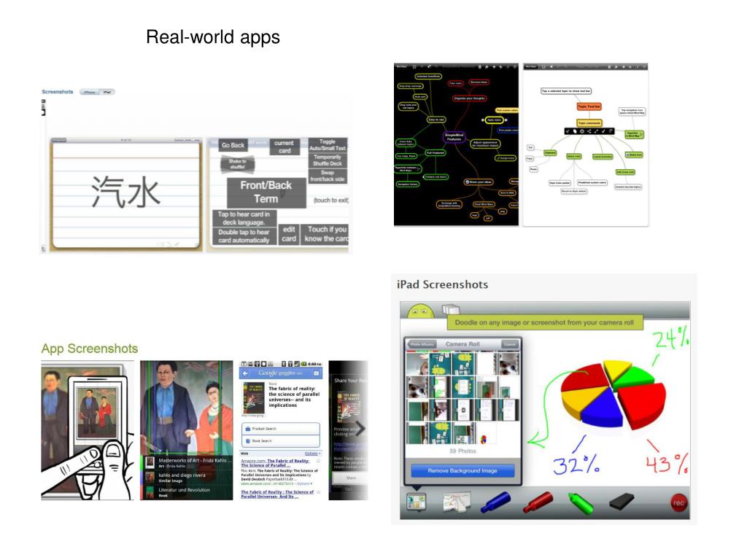Tap Toggle Auto/Small Text overlay
Viewport: 747px width, 560px height.
pos(328,145)
